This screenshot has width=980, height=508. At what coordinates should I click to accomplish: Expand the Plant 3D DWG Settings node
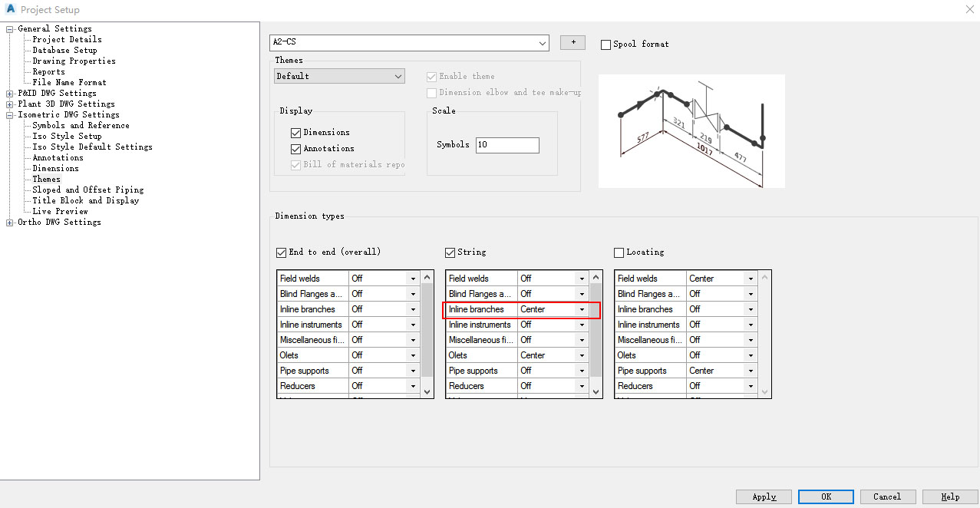[x=10, y=104]
